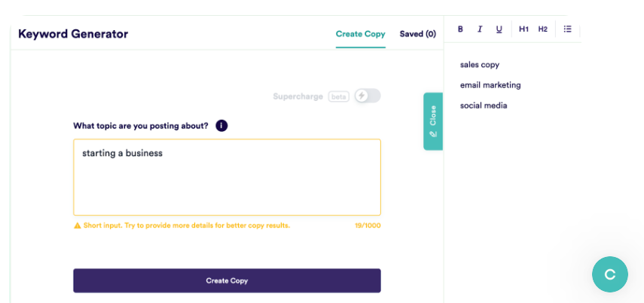Apply italic formatting in the editor
The height and width of the screenshot is (303, 644).
pos(480,29)
